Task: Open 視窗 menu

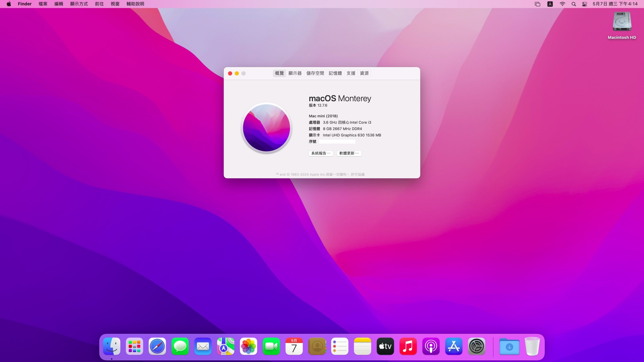Action: coord(115,4)
